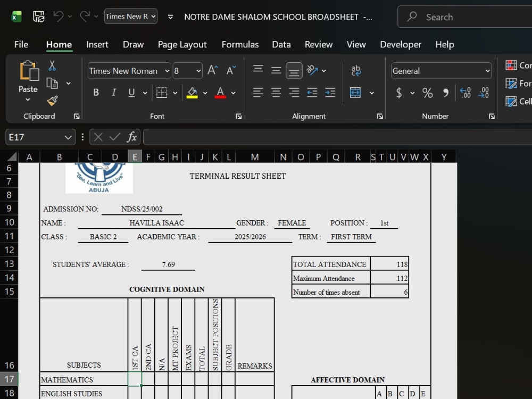Apply yellow Fill Color bucket
The image size is (532, 399).
[x=192, y=93]
